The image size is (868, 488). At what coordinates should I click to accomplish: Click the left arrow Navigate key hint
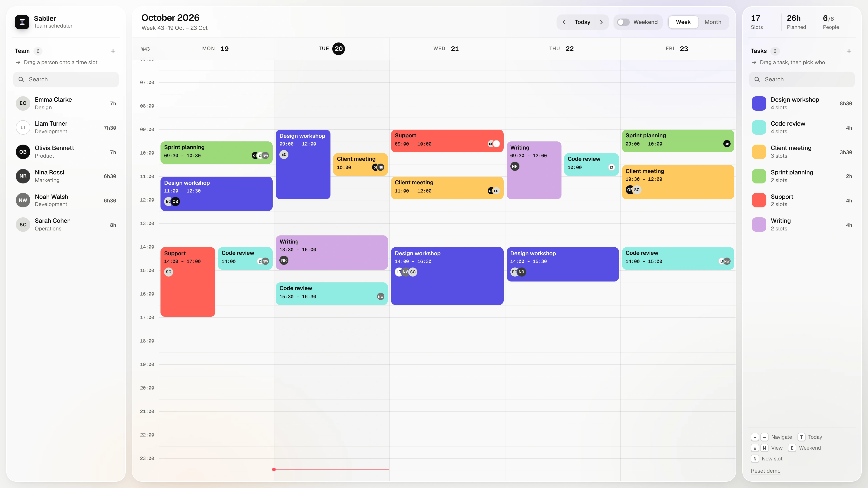755,437
